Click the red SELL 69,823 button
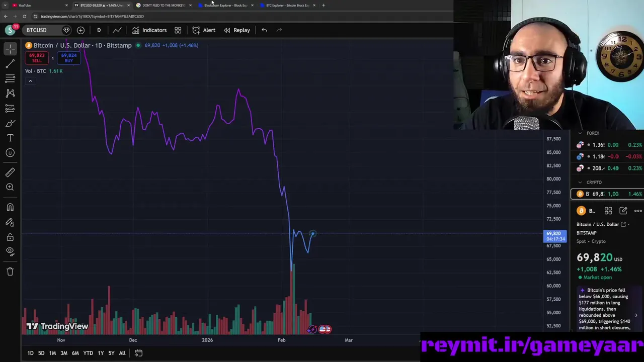 tap(37, 58)
